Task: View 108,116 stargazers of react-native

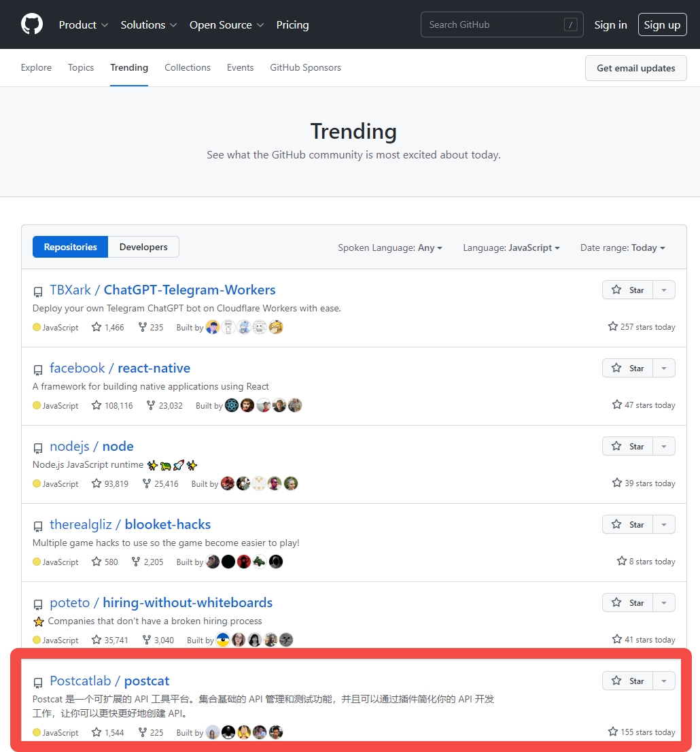Action: click(112, 406)
